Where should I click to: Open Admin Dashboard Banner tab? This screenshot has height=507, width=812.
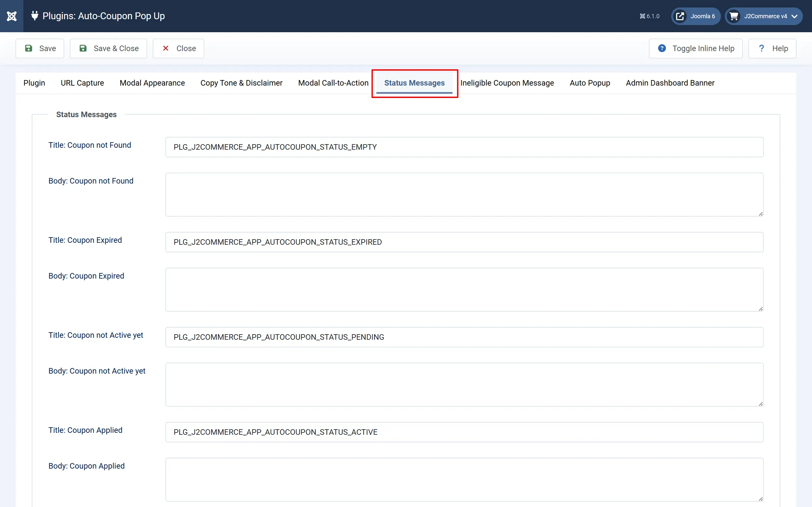[670, 83]
